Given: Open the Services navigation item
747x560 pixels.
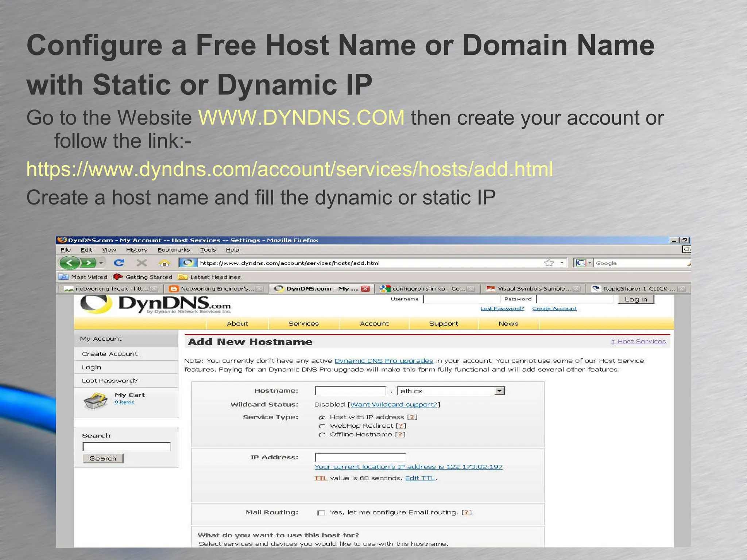Looking at the screenshot, I should pyautogui.click(x=303, y=324).
